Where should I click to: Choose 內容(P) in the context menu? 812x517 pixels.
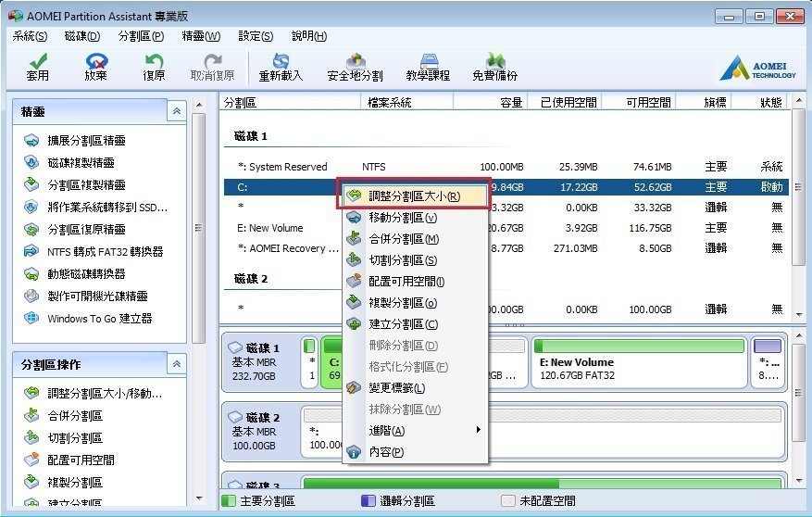pos(414,452)
